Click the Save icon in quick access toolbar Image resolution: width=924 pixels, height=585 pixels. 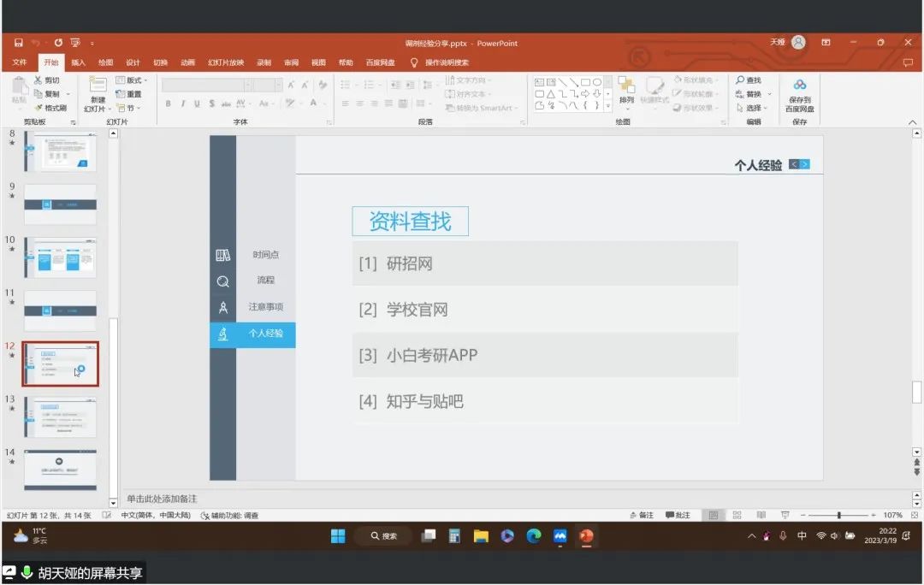(18, 43)
